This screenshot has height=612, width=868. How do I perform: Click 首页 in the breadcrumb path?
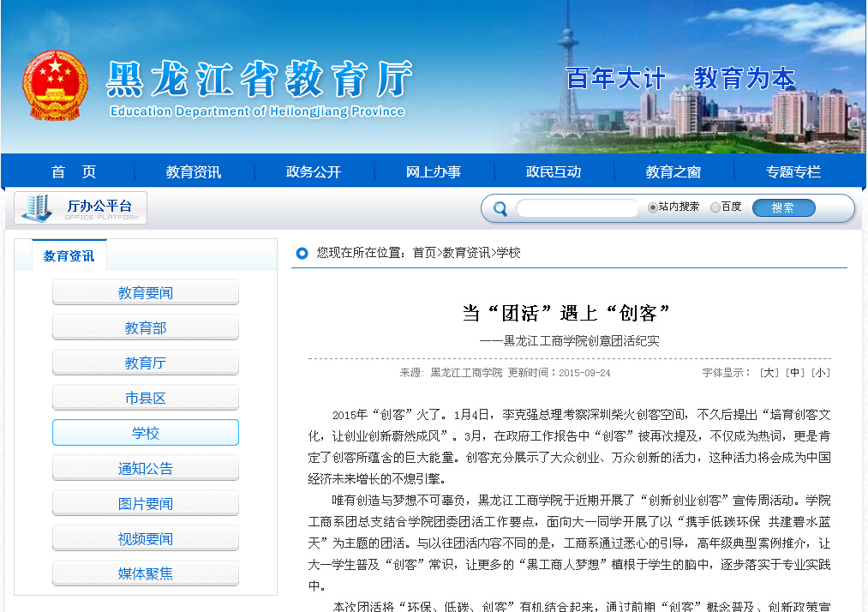pyautogui.click(x=424, y=253)
